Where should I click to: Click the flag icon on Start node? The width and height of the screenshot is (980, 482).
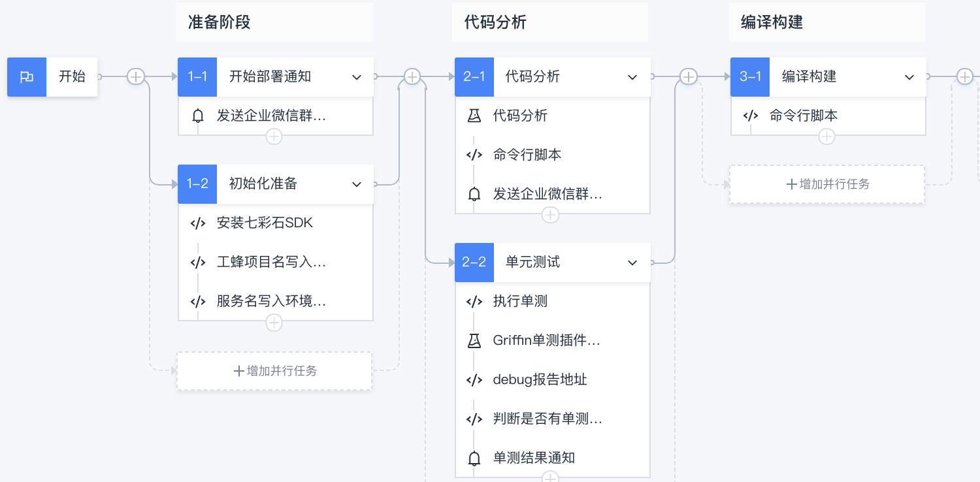tap(27, 77)
